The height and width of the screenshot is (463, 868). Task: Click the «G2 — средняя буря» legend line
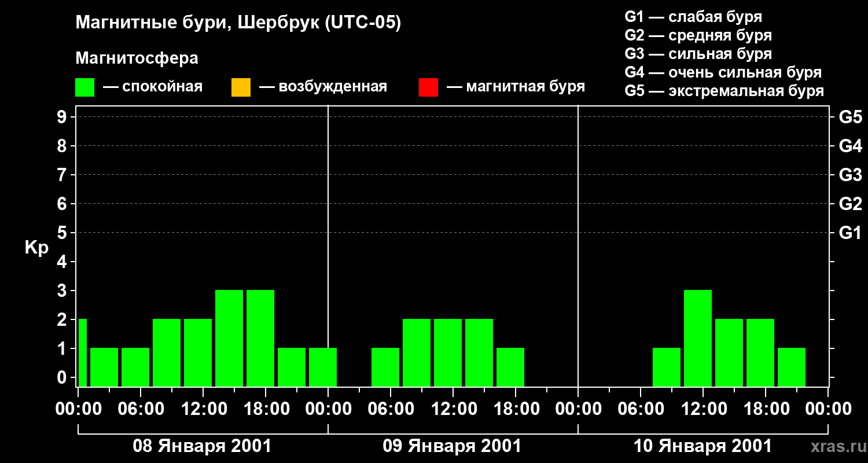(x=698, y=35)
